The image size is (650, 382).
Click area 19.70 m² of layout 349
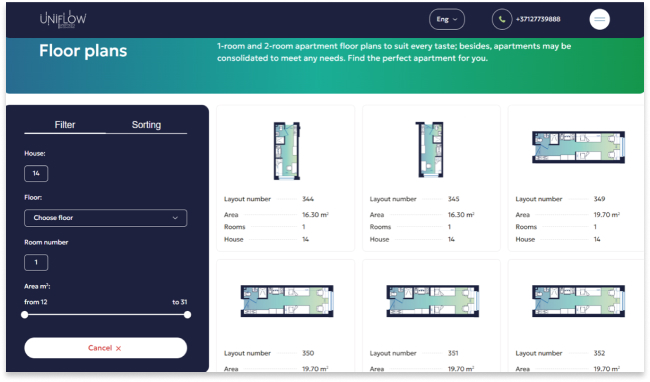point(607,215)
